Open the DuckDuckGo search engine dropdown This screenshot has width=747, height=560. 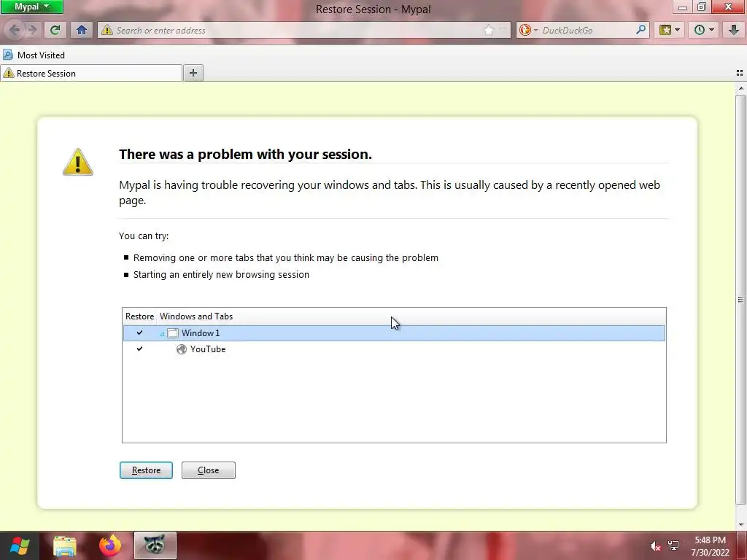528,30
